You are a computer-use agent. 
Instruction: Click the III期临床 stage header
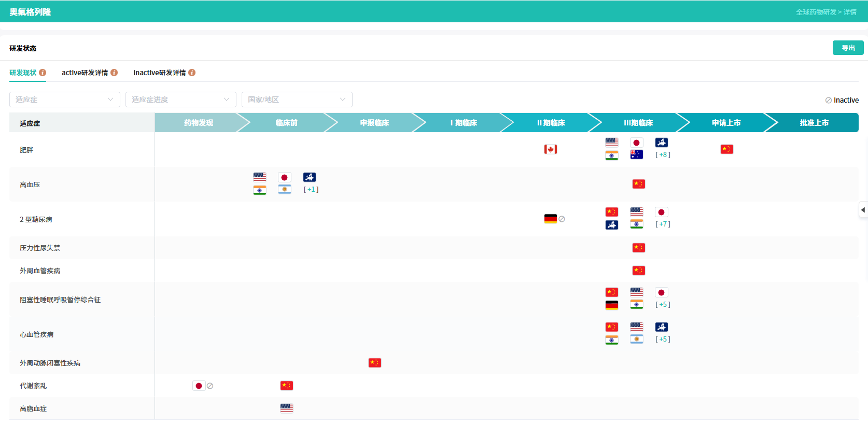(x=638, y=123)
